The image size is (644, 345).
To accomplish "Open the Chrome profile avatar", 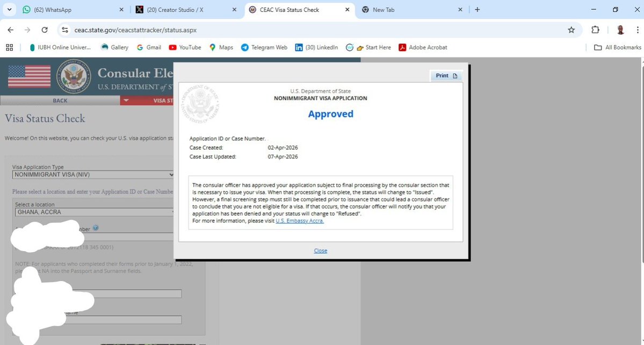I will point(620,30).
